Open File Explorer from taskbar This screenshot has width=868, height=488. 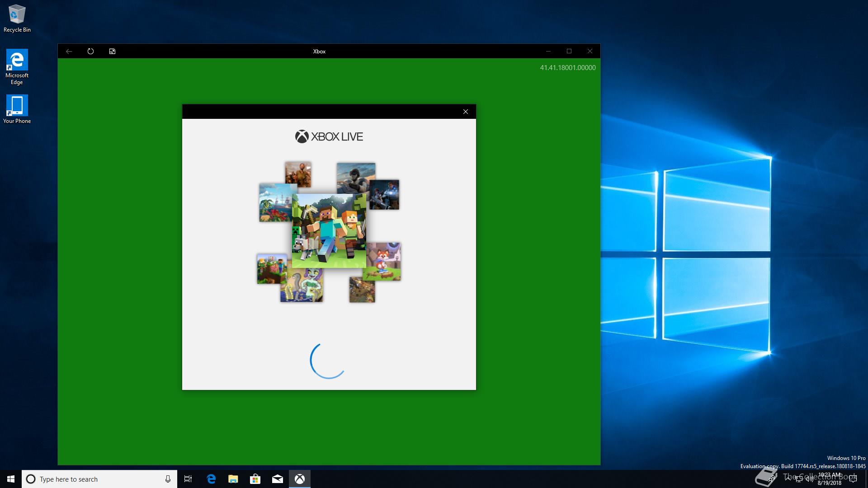(233, 479)
